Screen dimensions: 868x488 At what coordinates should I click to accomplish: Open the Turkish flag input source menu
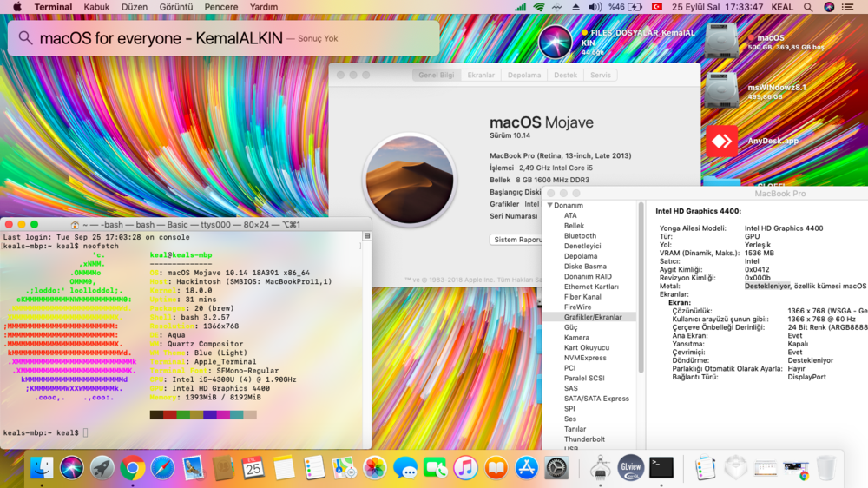pyautogui.click(x=656, y=7)
